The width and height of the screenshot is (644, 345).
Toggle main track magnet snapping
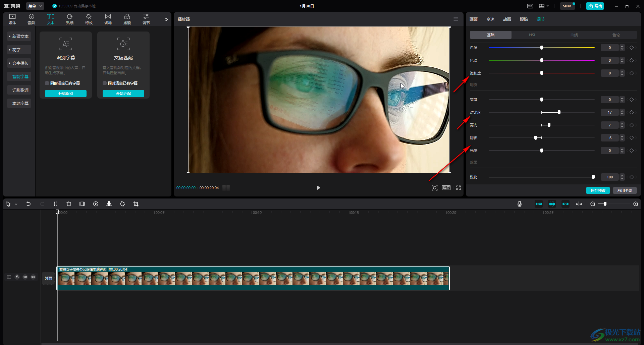click(539, 204)
